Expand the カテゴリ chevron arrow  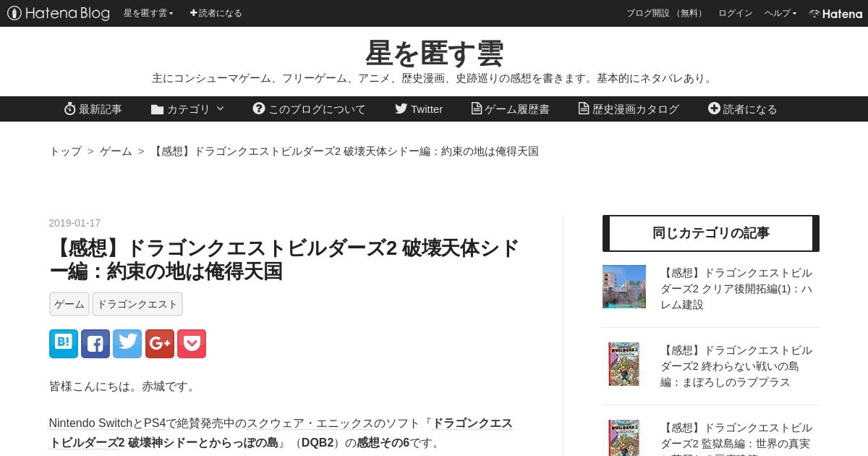coord(220,109)
